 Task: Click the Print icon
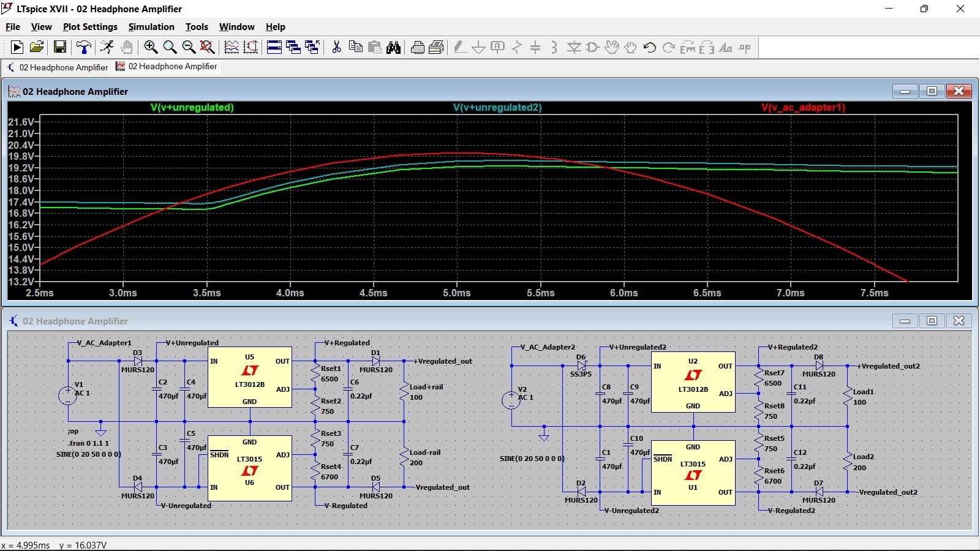click(x=437, y=47)
